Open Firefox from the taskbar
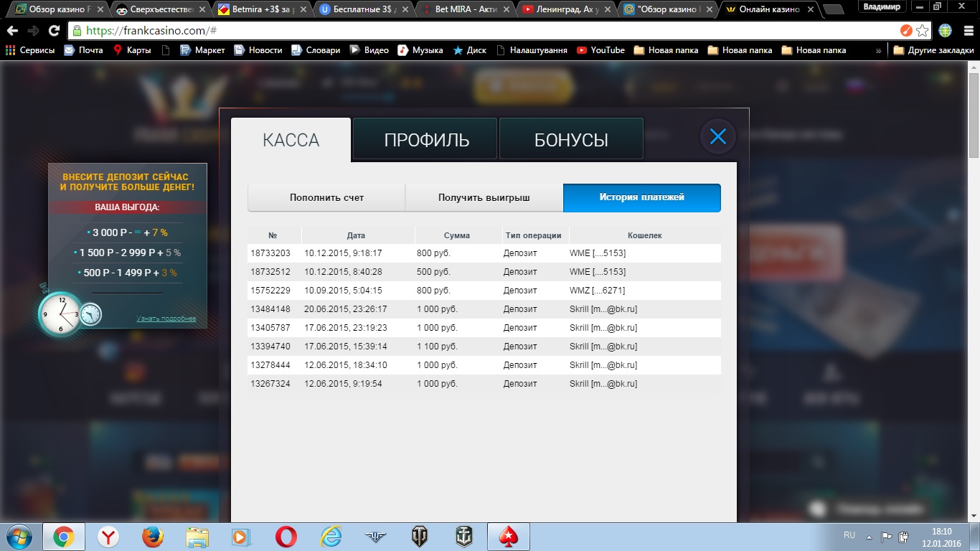Screen dimensions: 980x551 [153, 536]
